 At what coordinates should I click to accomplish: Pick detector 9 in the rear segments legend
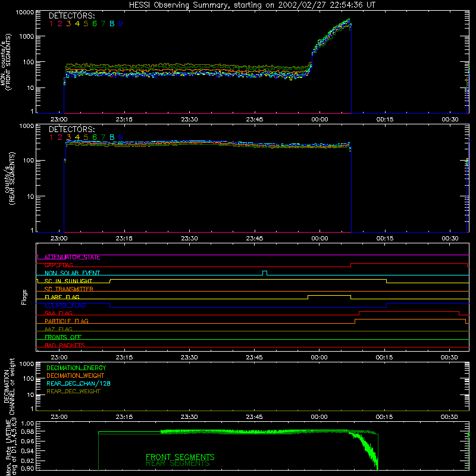(121, 137)
